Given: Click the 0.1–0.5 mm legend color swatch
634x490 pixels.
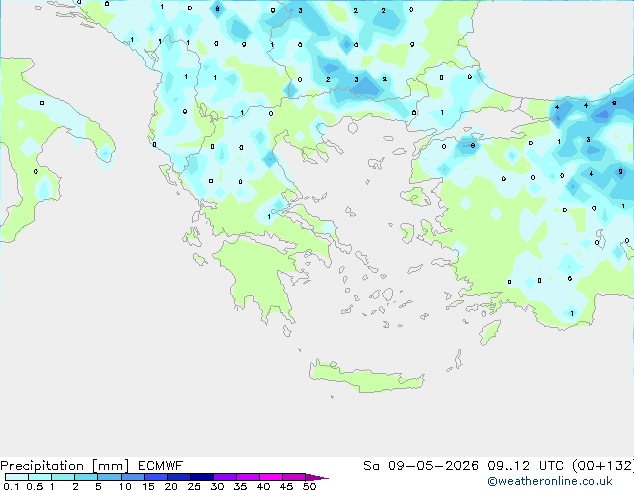Looking at the screenshot, I should point(17,477).
